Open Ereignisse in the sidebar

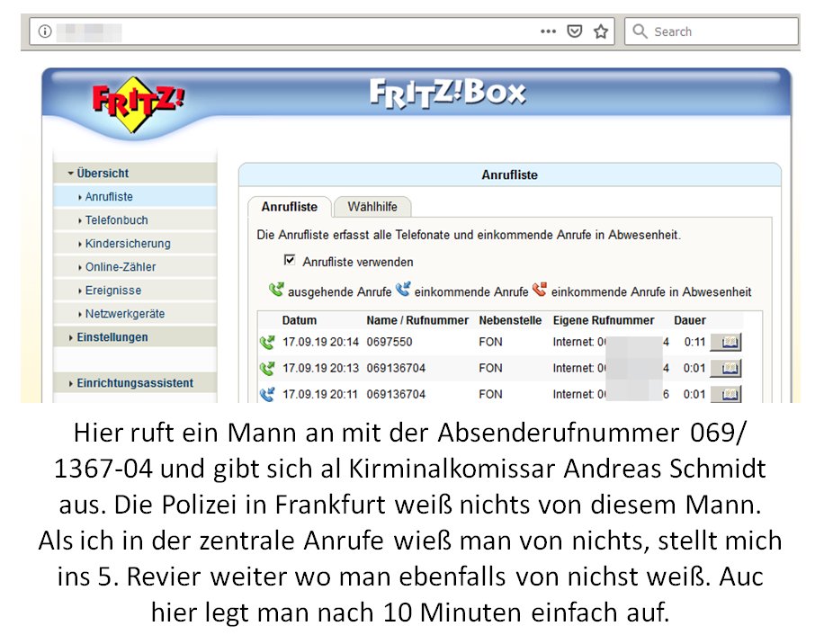[135, 290]
